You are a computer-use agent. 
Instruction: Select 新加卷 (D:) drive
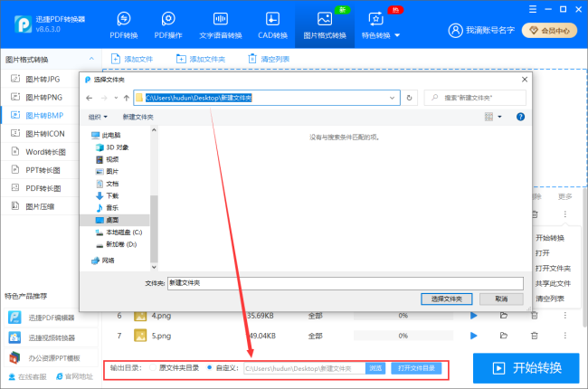tap(117, 244)
